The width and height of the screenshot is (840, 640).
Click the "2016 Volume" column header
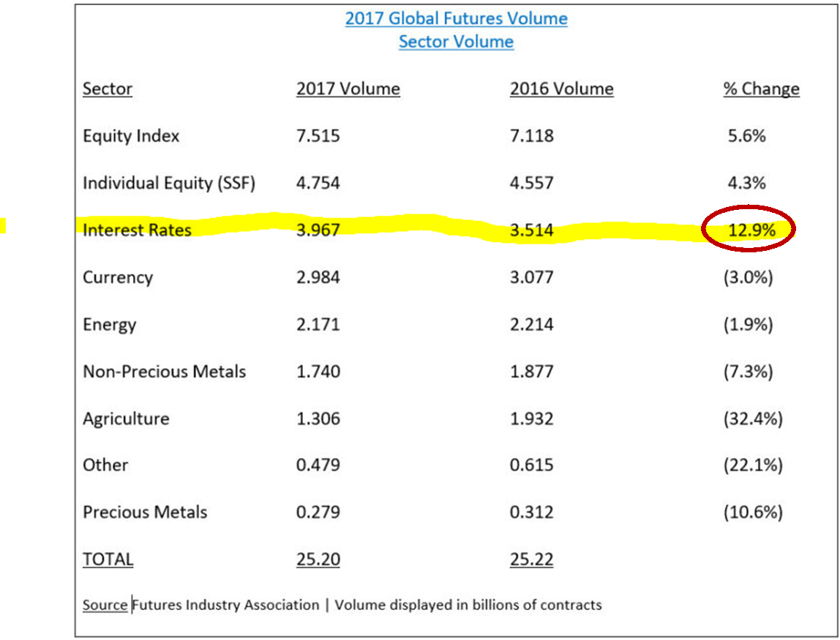pyautogui.click(x=561, y=89)
